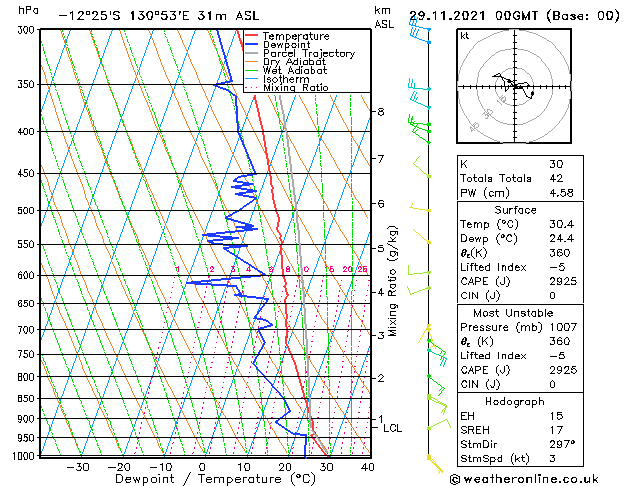629x486 pixels.
Task: Click the -30 temperature axis label
Action: tap(78, 467)
